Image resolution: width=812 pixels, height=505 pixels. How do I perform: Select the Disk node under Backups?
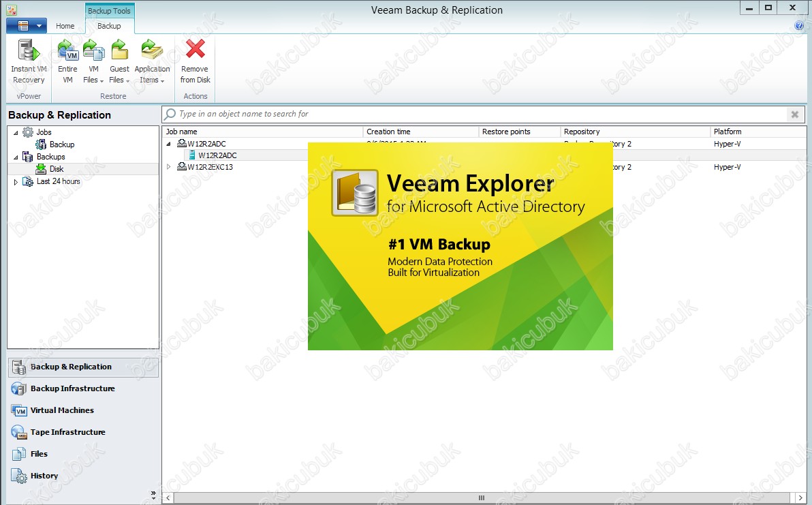pyautogui.click(x=57, y=169)
